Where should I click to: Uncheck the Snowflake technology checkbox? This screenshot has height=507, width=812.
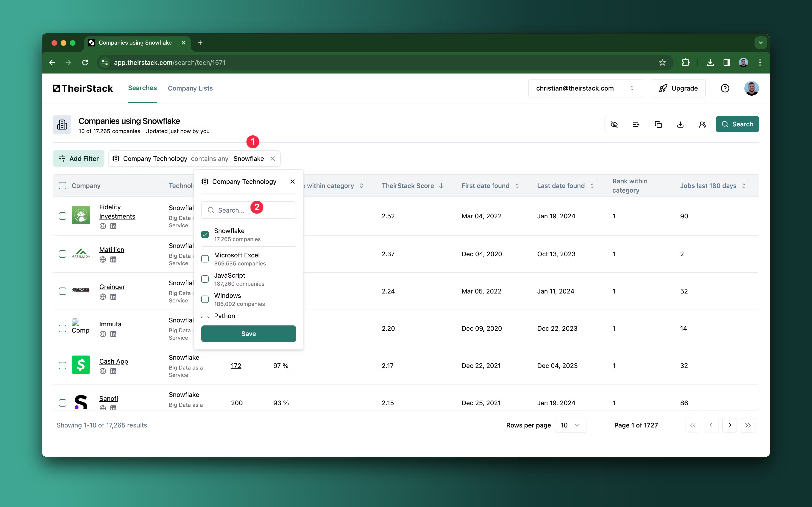tap(205, 234)
